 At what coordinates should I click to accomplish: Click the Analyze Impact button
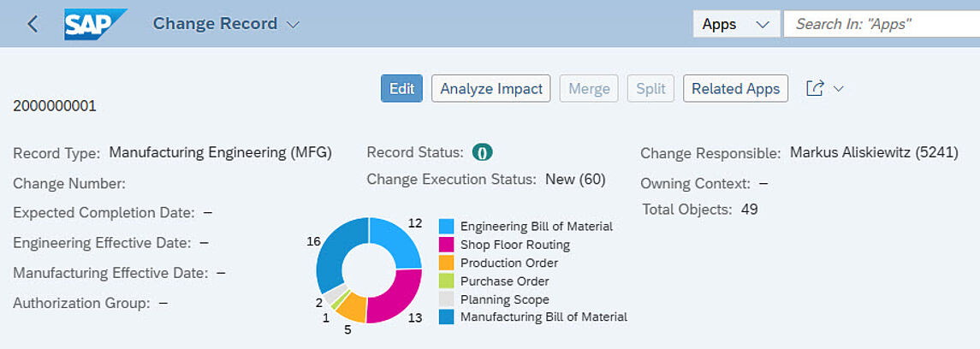[491, 89]
